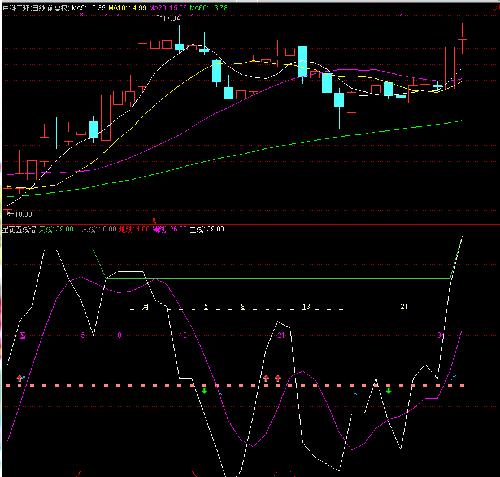
Task: Select the cyan candle with the longest lower wick
Action: (x=339, y=107)
